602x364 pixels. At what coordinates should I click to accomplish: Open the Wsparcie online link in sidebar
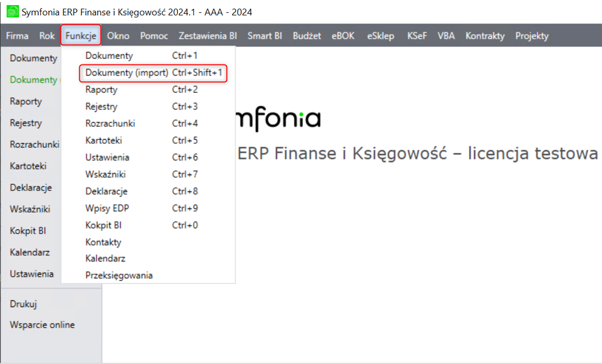pos(42,324)
